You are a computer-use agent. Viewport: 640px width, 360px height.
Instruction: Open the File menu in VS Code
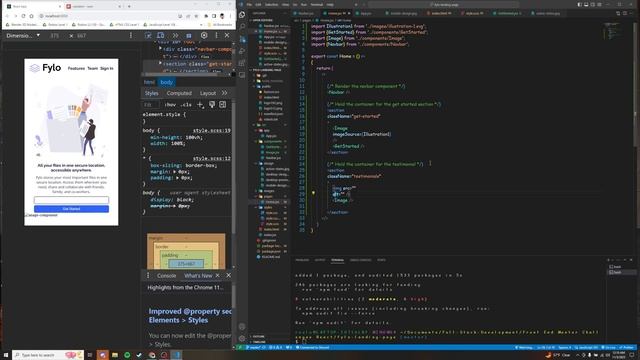tap(249, 4)
